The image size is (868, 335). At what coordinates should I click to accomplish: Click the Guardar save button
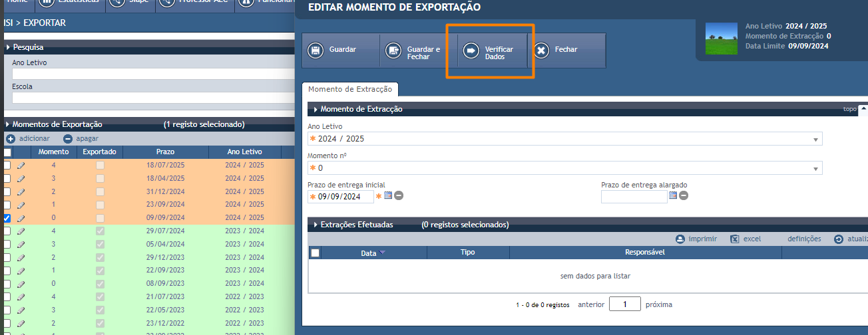click(x=340, y=51)
